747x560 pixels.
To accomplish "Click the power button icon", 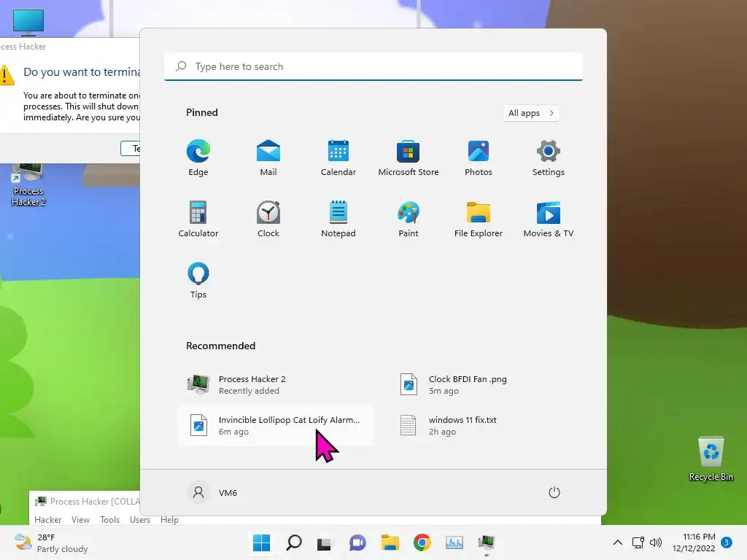I will tap(554, 492).
